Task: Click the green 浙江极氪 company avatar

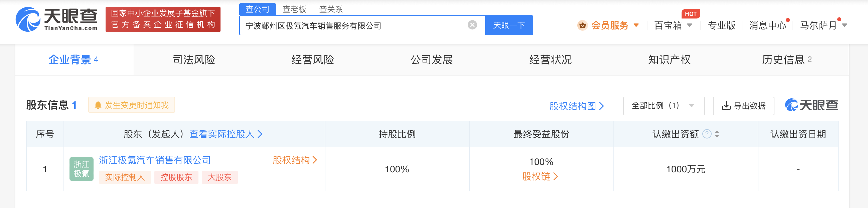Action: 82,169
